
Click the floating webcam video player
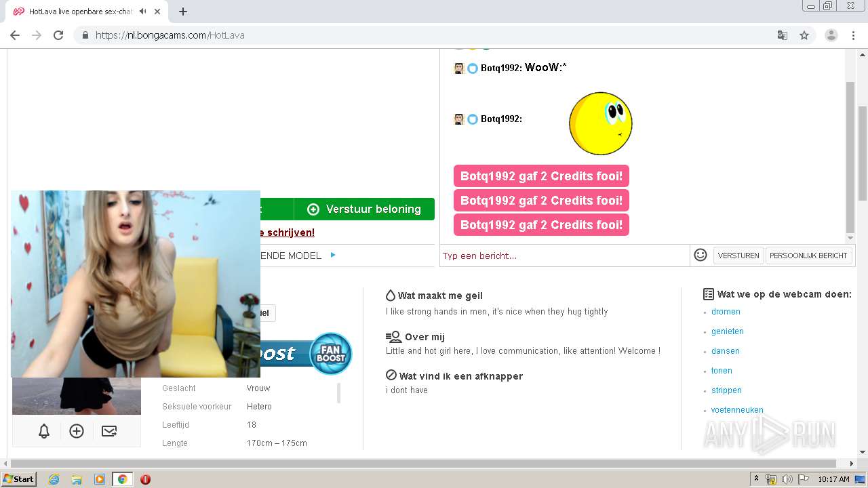[x=136, y=283]
